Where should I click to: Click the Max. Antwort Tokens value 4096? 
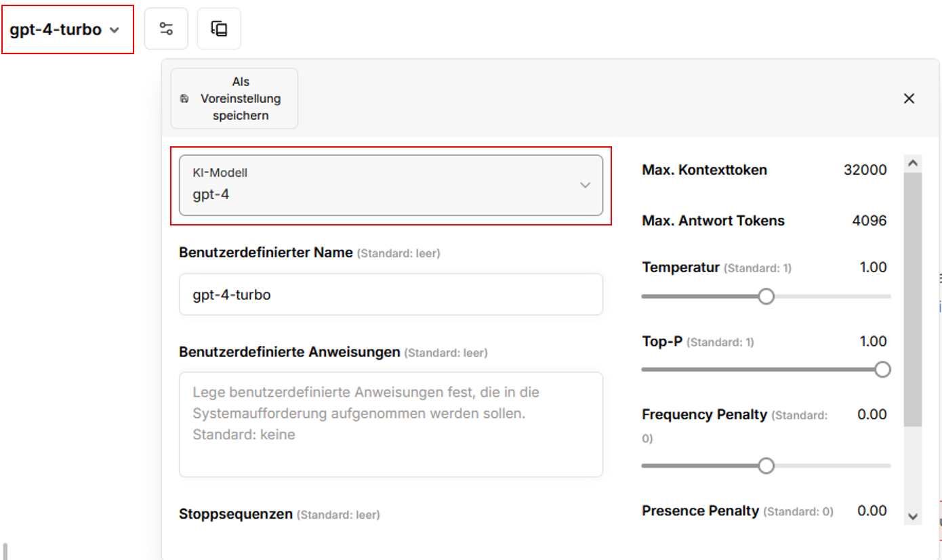[x=869, y=221]
